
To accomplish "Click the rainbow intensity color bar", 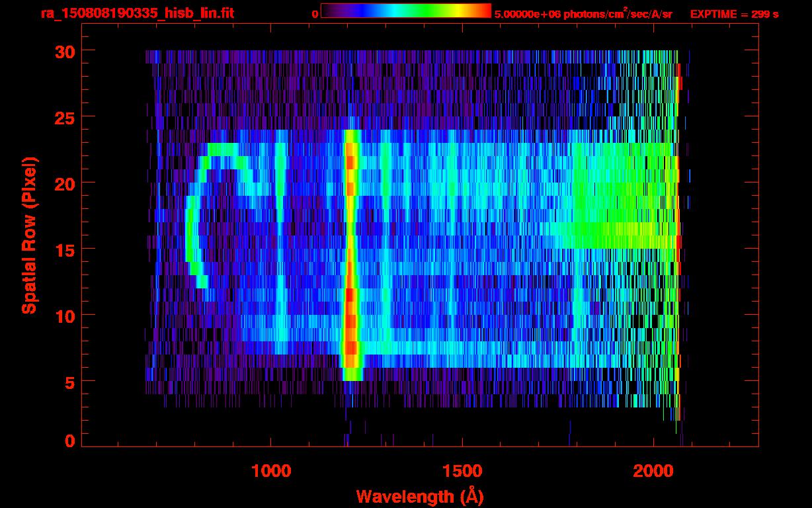I will click(x=405, y=11).
